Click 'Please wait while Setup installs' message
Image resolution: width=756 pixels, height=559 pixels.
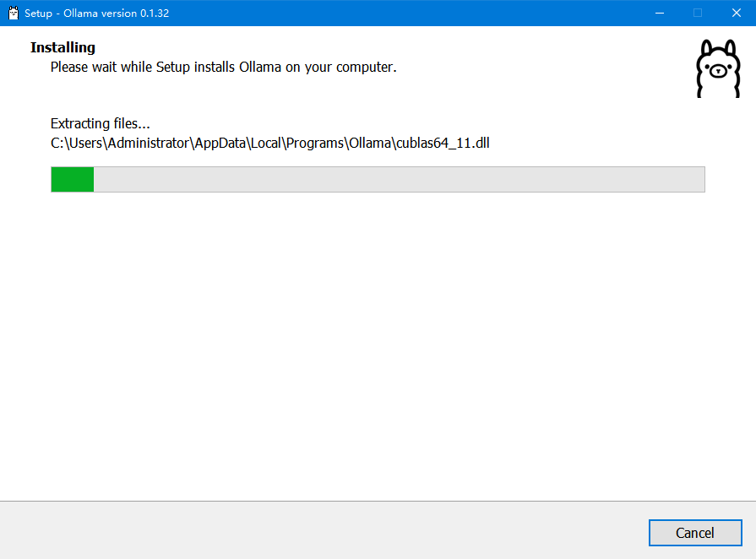point(223,67)
